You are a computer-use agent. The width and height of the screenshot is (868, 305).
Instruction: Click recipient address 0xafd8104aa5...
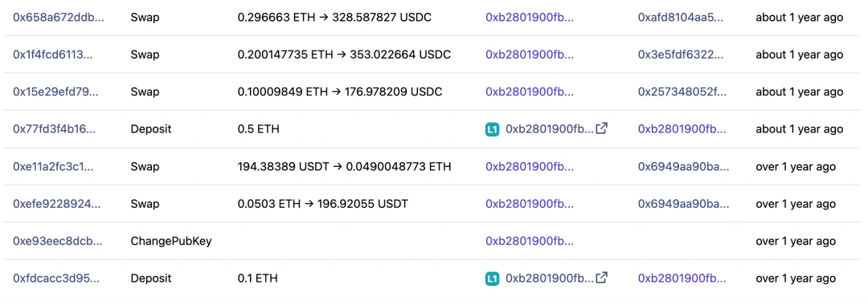click(x=681, y=17)
